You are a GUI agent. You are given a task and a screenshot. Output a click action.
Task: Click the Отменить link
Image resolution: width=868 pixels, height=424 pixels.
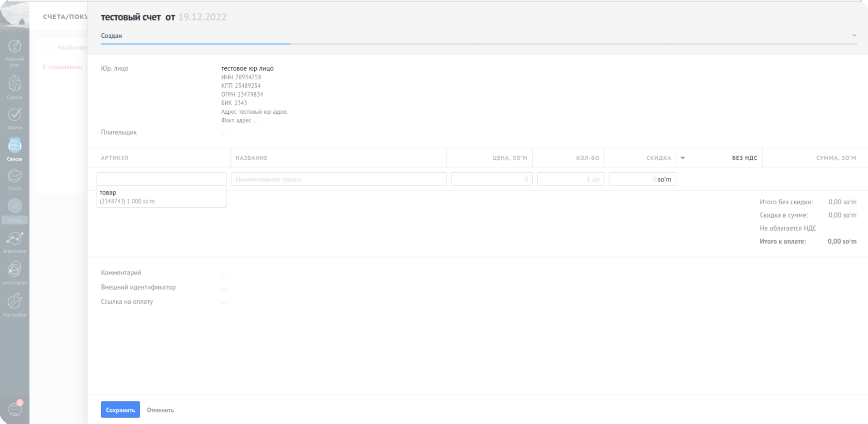tap(160, 410)
